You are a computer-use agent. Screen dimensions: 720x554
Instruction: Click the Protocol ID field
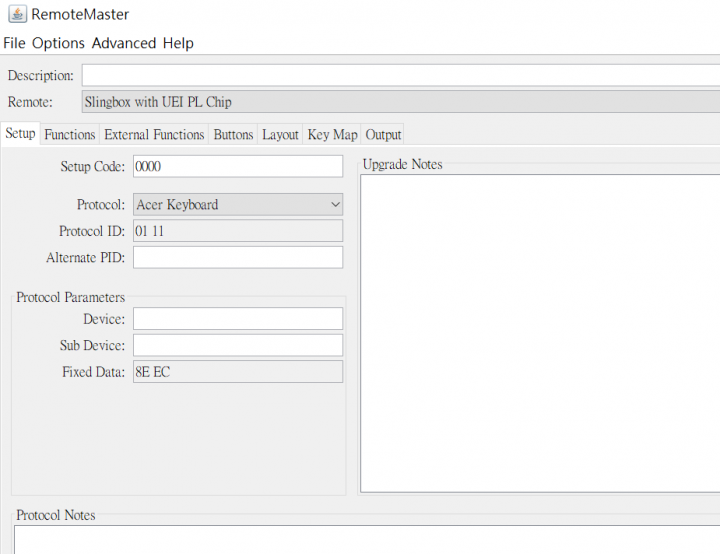pyautogui.click(x=238, y=231)
